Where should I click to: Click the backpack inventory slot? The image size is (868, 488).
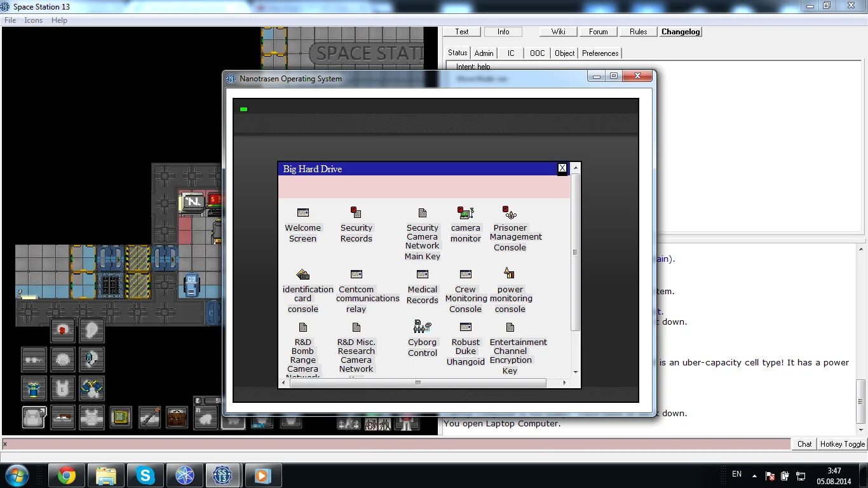(34, 417)
